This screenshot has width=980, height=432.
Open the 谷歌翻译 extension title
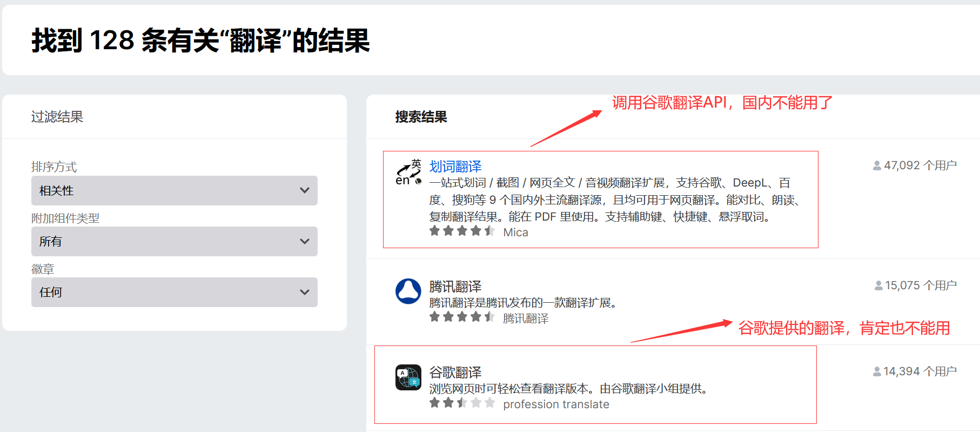point(455,373)
